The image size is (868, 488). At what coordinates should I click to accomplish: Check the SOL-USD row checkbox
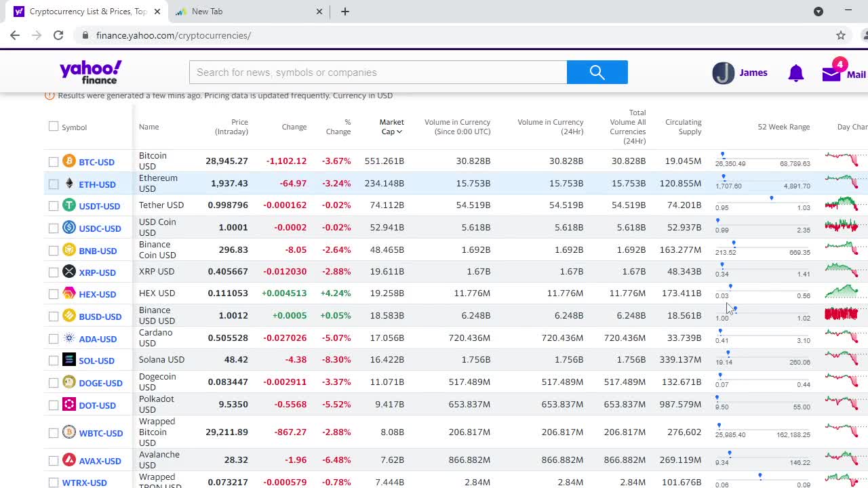point(54,361)
